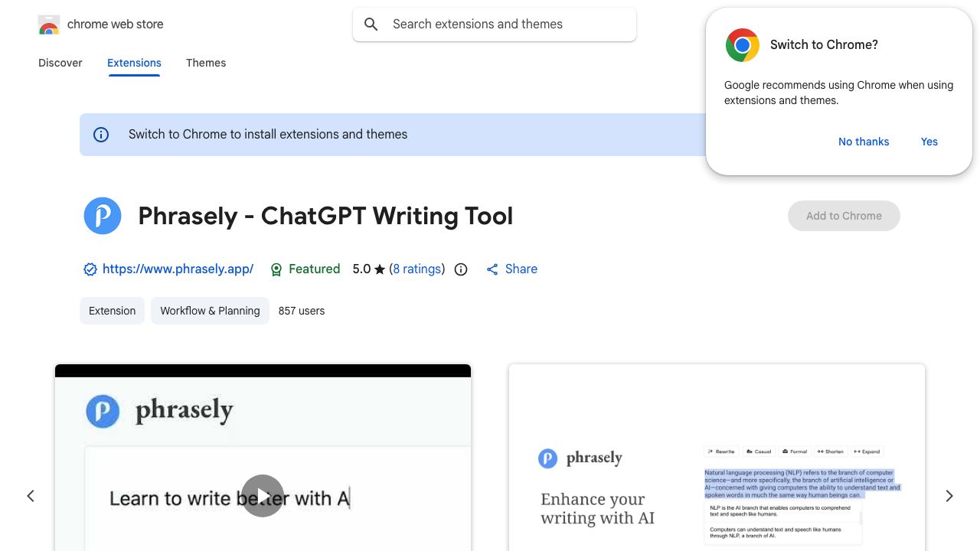Screen dimensions: 980x551
Task: Click the ratings info circle icon
Action: tap(461, 269)
